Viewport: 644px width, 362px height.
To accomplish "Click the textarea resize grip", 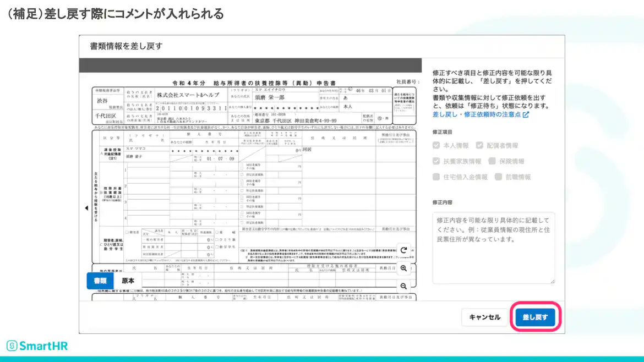I will (553, 281).
